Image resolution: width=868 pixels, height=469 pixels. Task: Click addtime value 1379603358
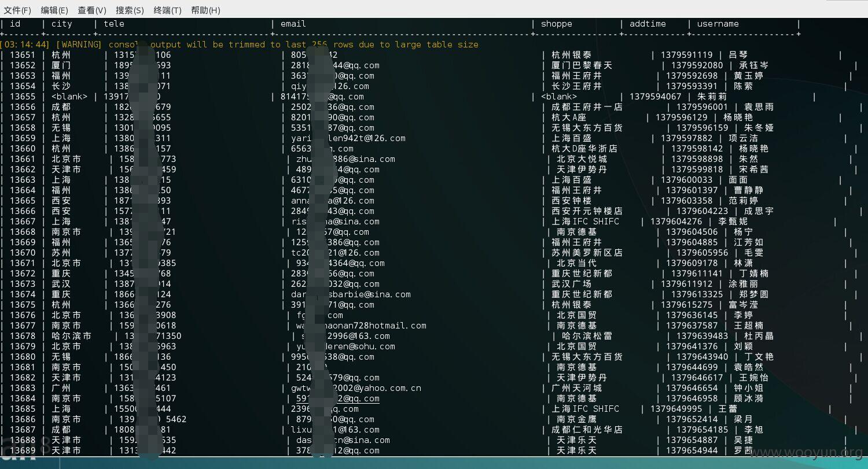687,201
